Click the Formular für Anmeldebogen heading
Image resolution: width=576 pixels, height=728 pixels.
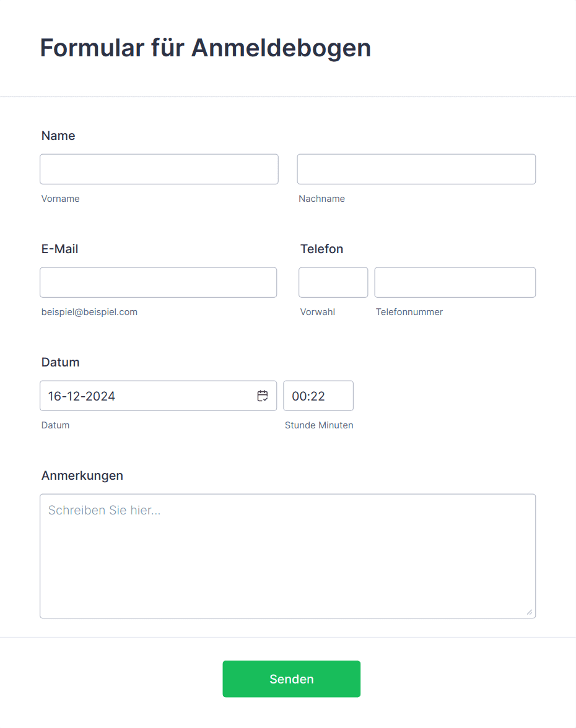pos(206,48)
